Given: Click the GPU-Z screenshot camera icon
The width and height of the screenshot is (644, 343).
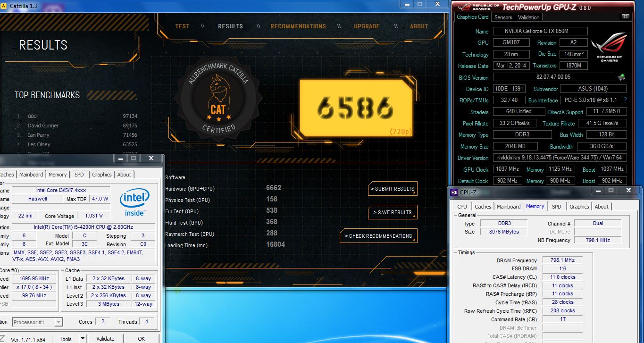Looking at the screenshot, I should 626,17.
